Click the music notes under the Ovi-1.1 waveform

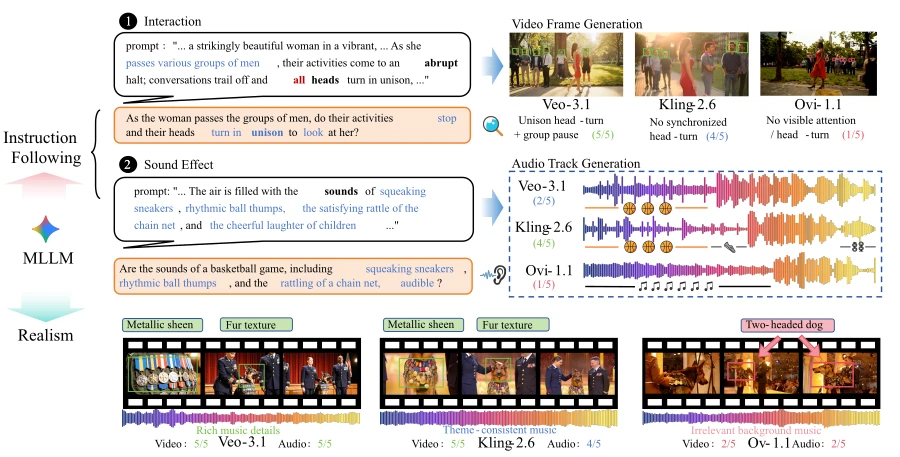coord(676,285)
